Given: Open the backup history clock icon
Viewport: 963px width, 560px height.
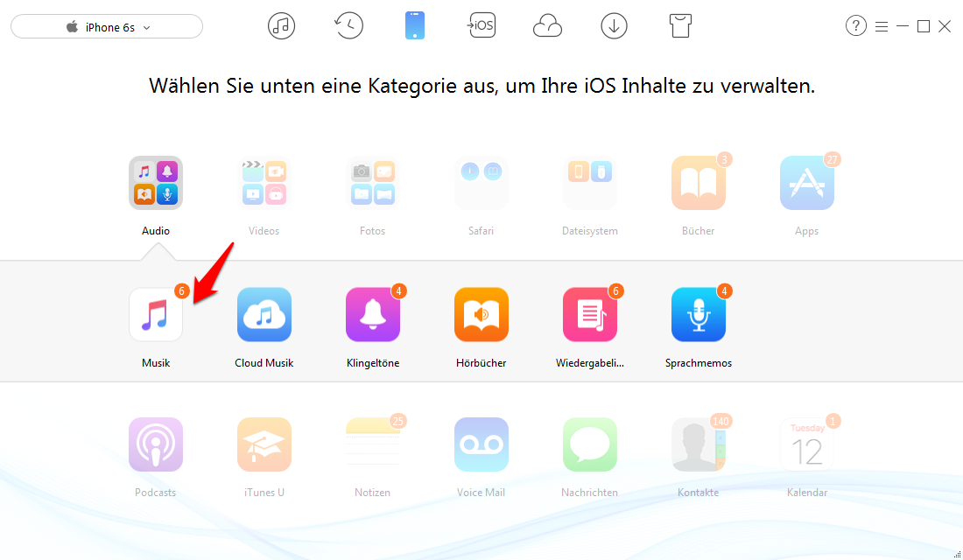Looking at the screenshot, I should (348, 25).
